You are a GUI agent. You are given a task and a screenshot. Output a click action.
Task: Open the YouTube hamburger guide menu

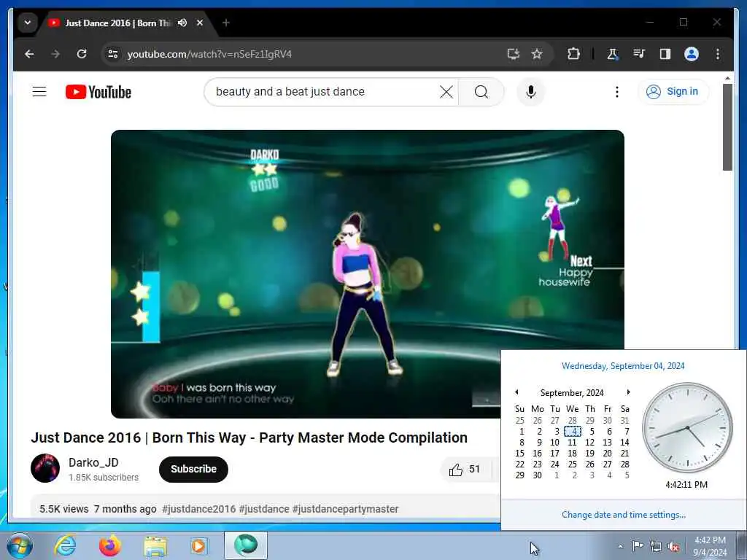[x=39, y=91]
